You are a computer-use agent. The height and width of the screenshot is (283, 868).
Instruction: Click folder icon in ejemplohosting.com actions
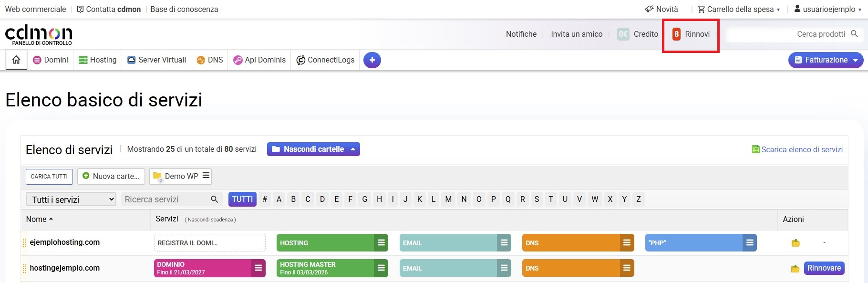coord(795,243)
